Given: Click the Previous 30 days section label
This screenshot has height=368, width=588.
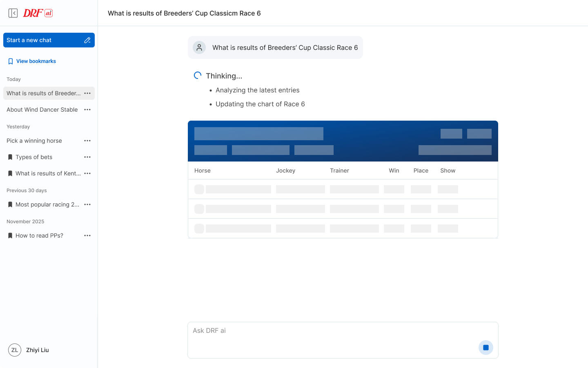Looking at the screenshot, I should [x=27, y=191].
